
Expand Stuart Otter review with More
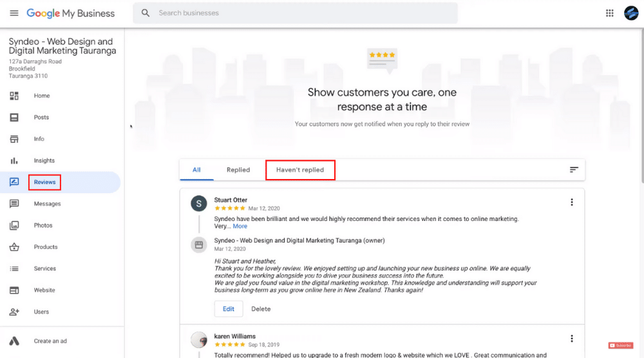tap(240, 226)
